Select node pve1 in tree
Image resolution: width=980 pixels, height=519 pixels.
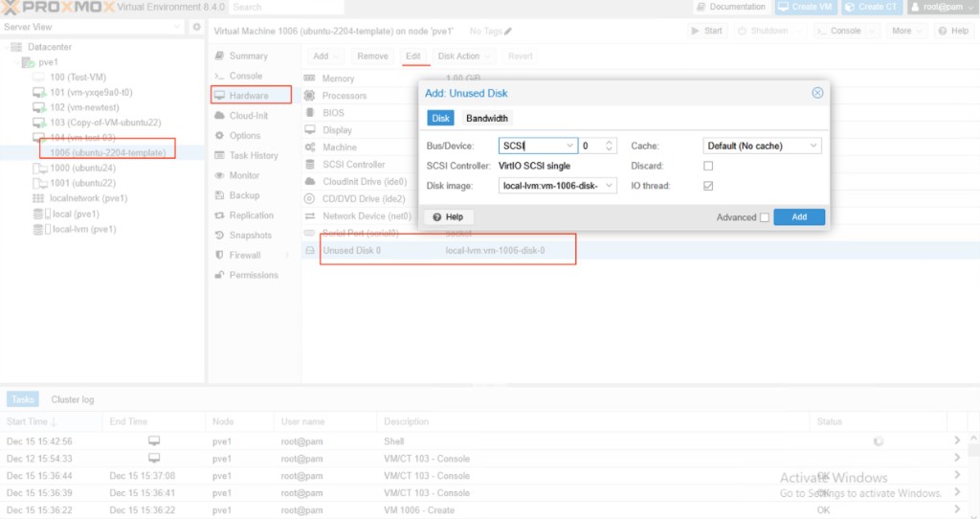point(48,62)
